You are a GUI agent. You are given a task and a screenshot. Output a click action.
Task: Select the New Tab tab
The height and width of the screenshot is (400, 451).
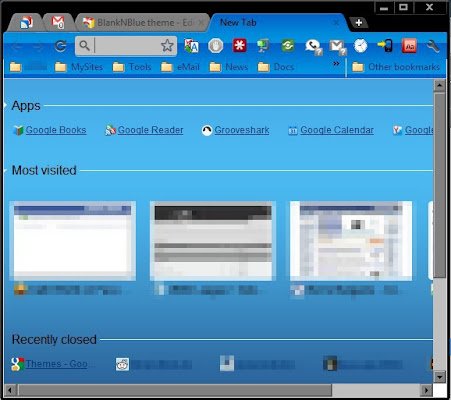pos(279,23)
